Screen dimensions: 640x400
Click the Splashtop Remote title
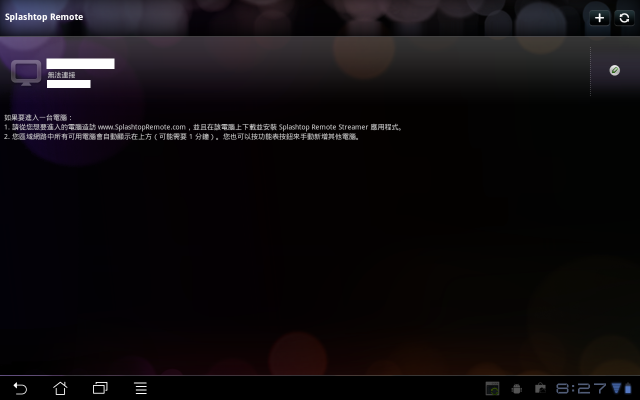(x=44, y=17)
